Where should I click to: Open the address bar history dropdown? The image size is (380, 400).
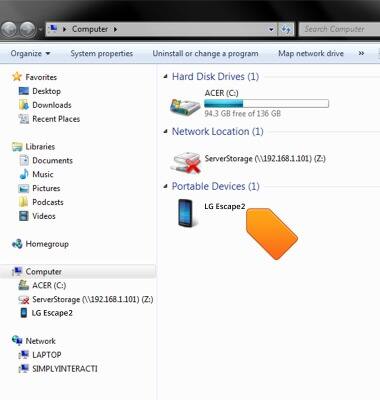[x=271, y=30]
